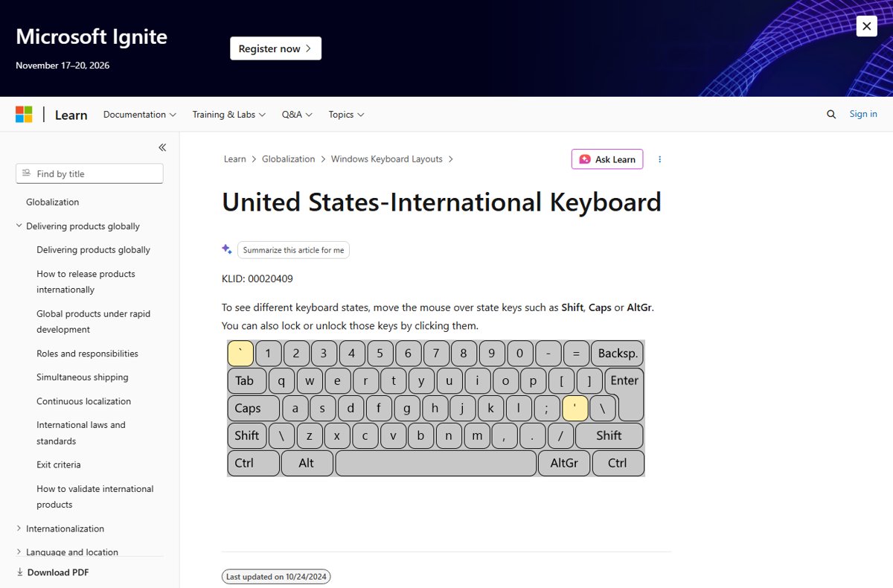This screenshot has width=893, height=588.
Task: Expand the Training & Labs menu
Action: [x=229, y=115]
